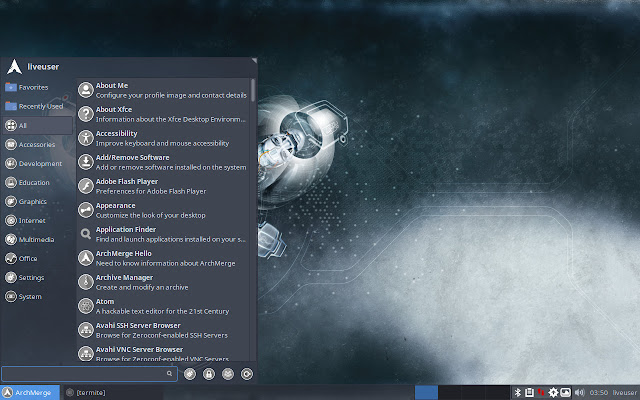Image resolution: width=640 pixels, height=400 pixels.
Task: Click the picture tray icon
Action: click(x=565, y=393)
